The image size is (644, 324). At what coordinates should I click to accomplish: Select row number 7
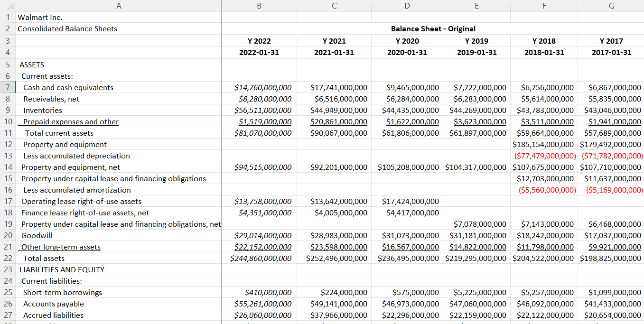7,87
